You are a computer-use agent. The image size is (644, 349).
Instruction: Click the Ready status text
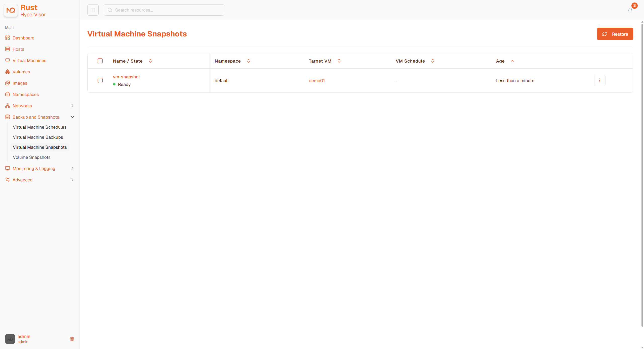124,84
